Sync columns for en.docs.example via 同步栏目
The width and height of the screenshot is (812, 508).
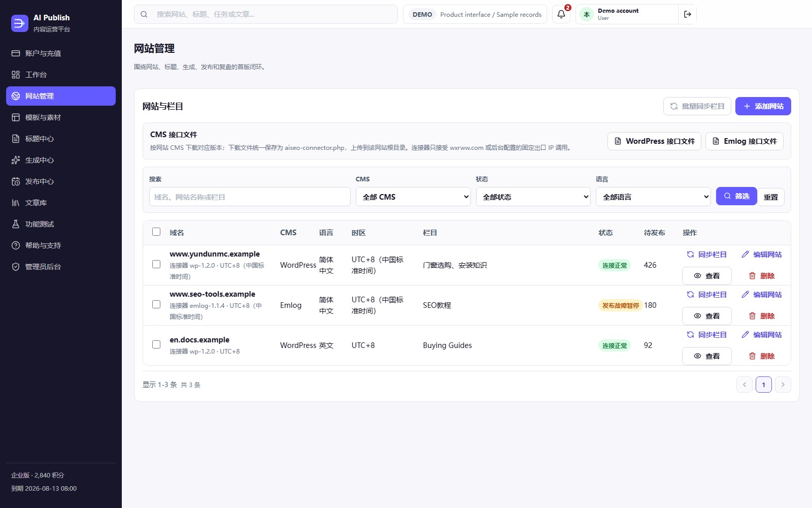tap(707, 335)
